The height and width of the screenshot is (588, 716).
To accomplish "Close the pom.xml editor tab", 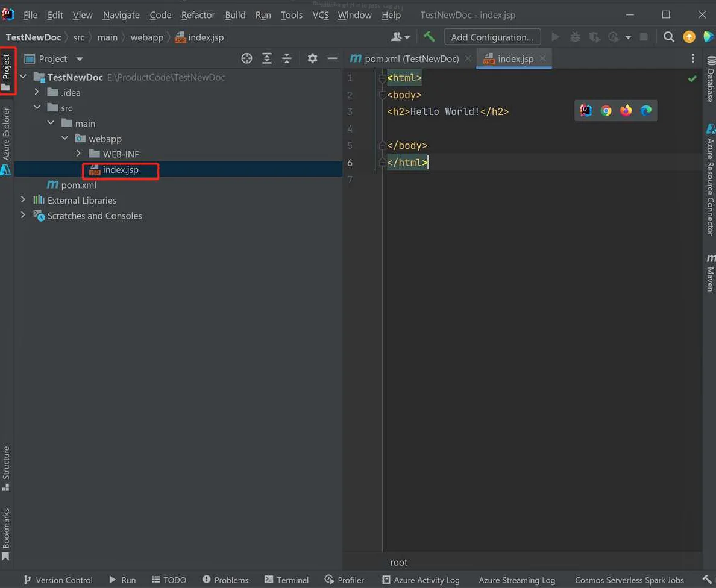I will pos(468,58).
